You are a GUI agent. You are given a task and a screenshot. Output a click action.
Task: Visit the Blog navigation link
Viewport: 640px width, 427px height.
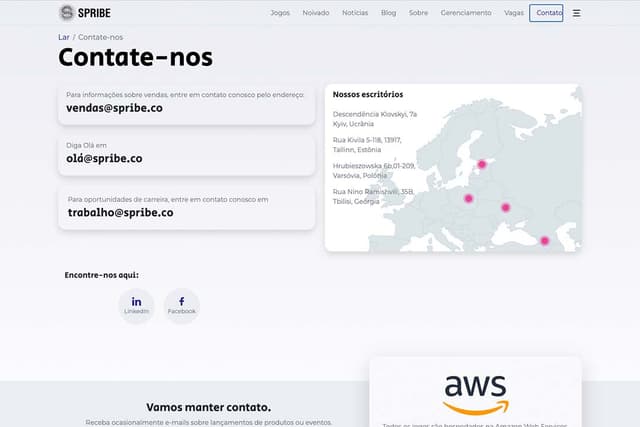click(x=389, y=13)
